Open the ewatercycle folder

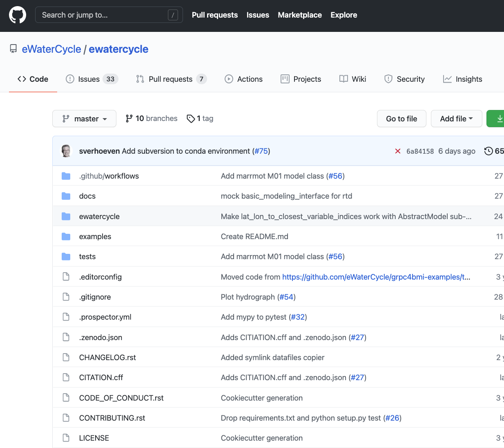[99, 216]
